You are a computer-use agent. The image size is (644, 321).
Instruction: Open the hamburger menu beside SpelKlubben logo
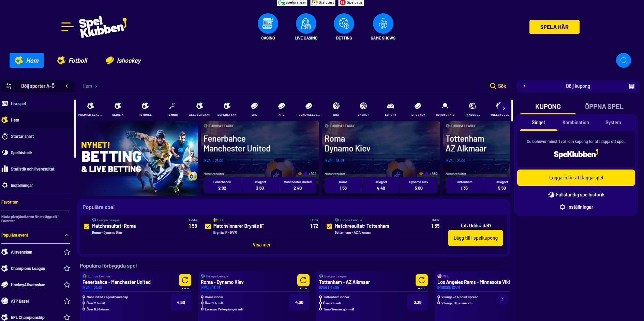click(x=67, y=27)
